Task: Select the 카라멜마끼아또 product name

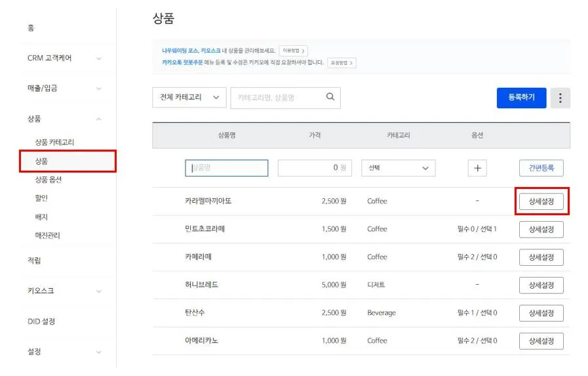Action: [x=208, y=201]
